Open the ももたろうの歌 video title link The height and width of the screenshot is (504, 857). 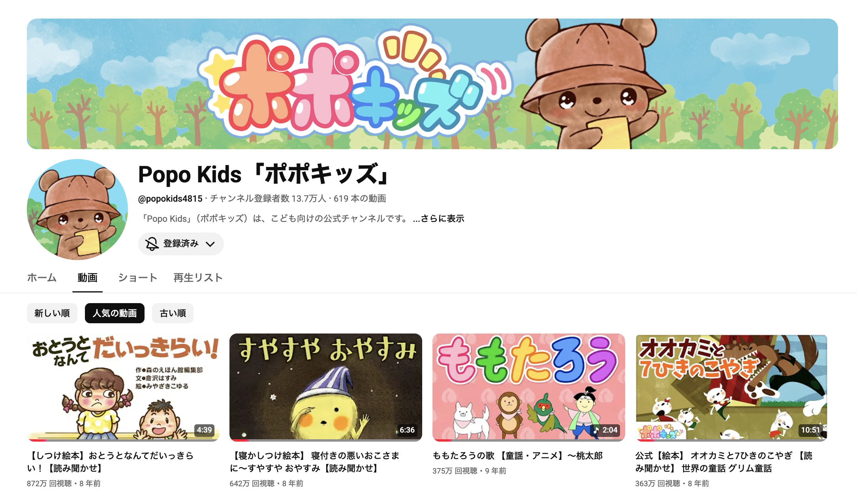coord(517,456)
